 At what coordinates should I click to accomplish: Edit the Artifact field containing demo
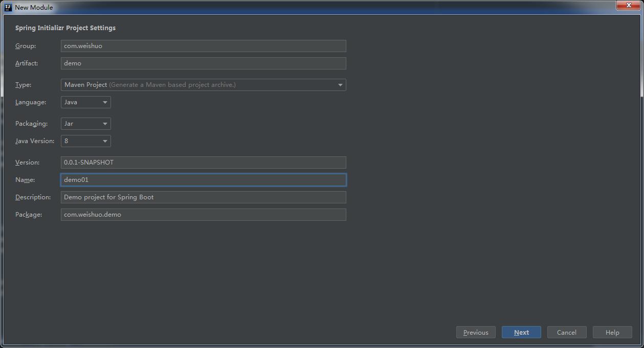click(203, 63)
